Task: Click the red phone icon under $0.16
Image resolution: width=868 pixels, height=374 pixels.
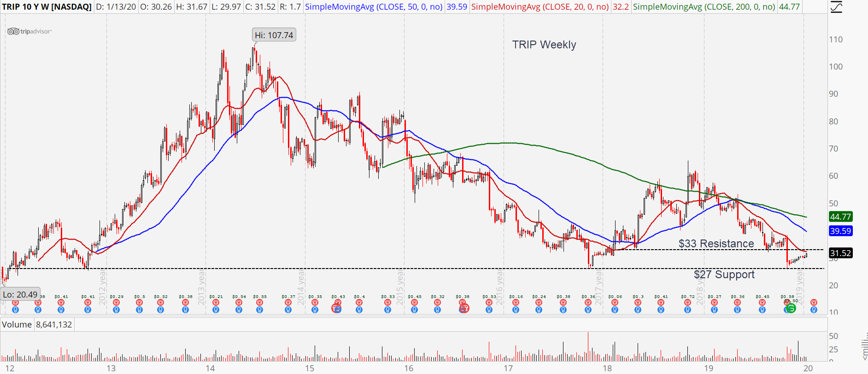Action: [516, 303]
